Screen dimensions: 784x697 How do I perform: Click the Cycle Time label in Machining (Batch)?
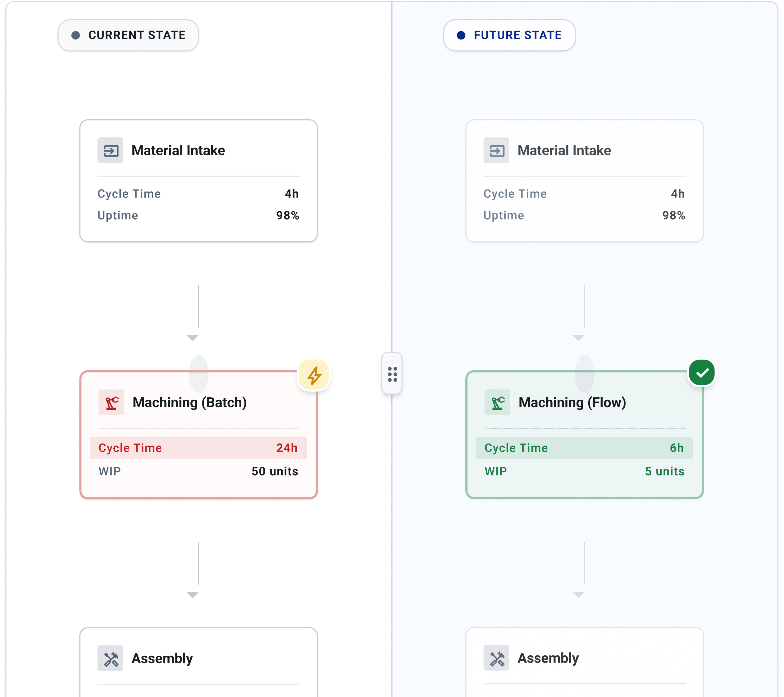tap(130, 448)
